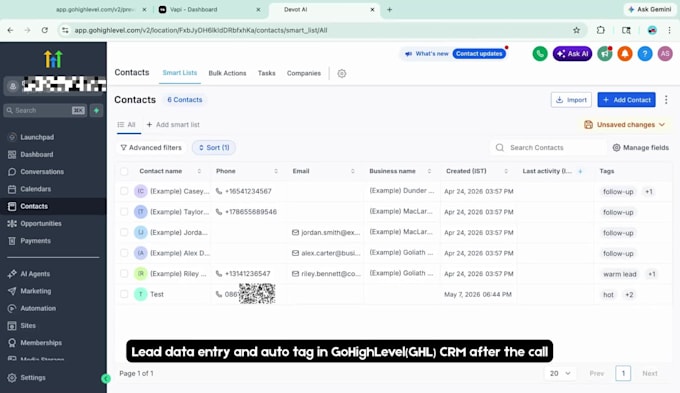Open the Ask AI button
The height and width of the screenshot is (393, 680).
click(572, 54)
